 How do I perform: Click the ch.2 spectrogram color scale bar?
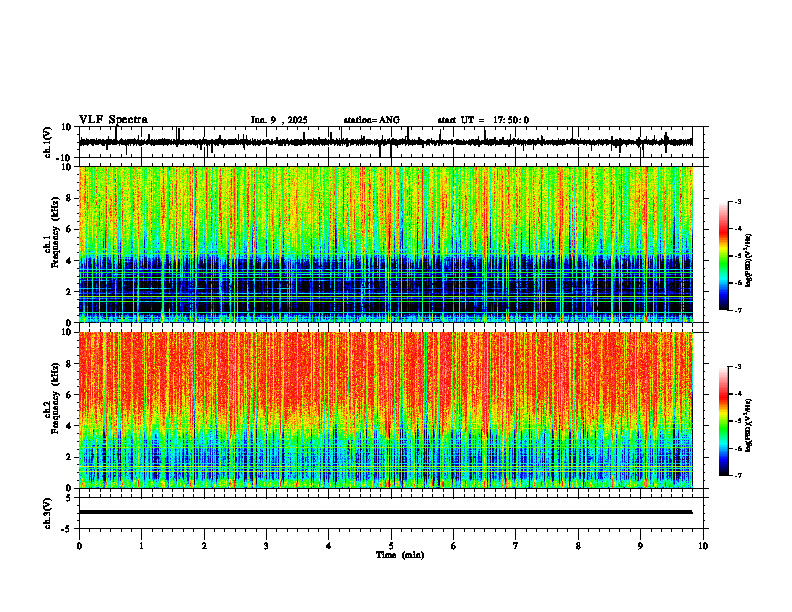723,421
